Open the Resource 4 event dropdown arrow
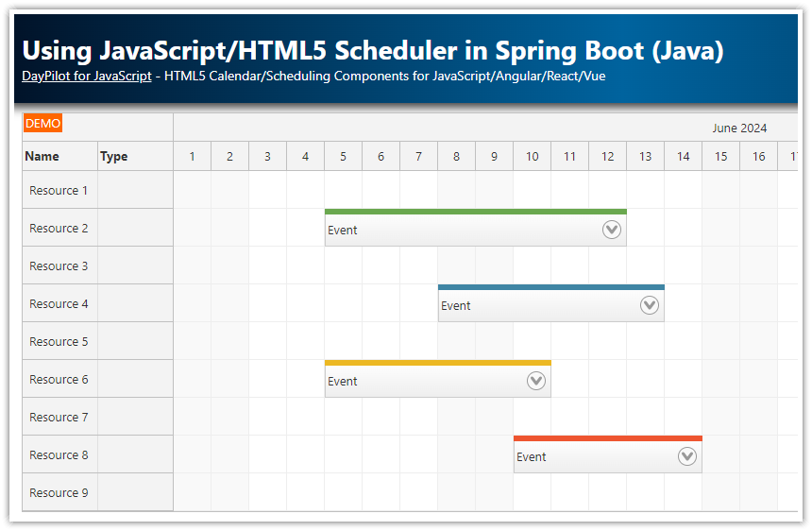This screenshot has height=531, width=812. 650,305
